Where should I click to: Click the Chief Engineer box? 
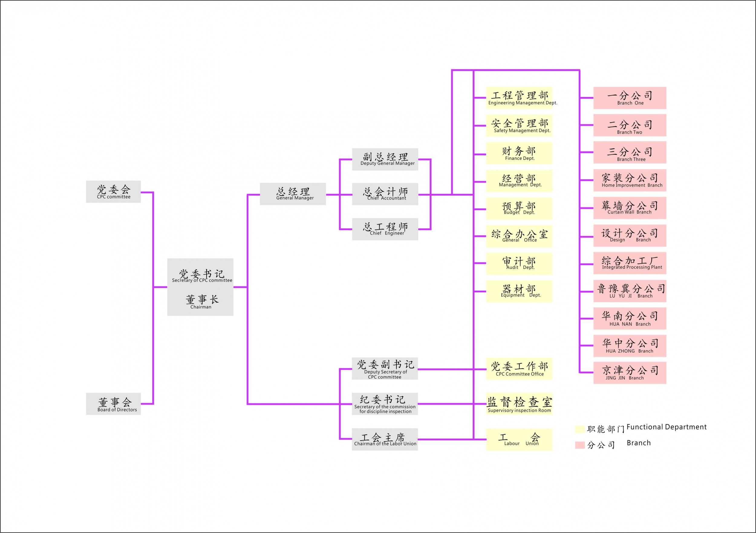click(385, 229)
